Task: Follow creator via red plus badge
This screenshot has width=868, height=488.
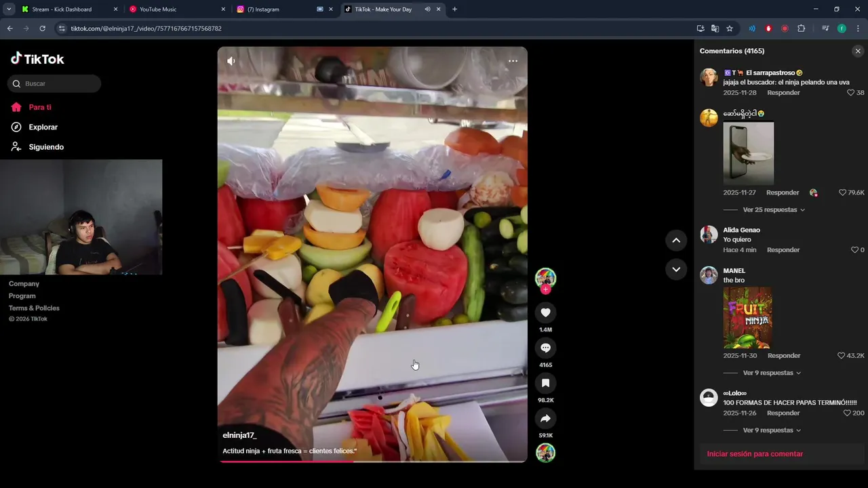Action: click(x=545, y=289)
